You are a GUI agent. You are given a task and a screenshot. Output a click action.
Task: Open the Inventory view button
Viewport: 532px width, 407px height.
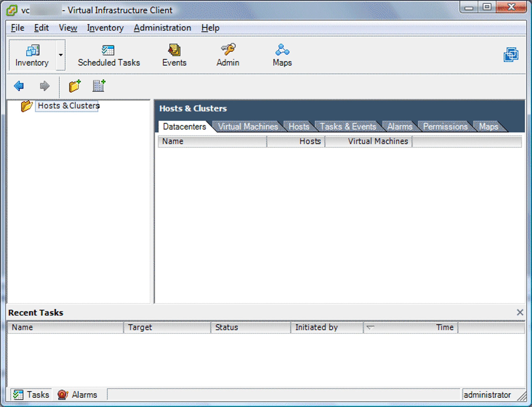32,55
